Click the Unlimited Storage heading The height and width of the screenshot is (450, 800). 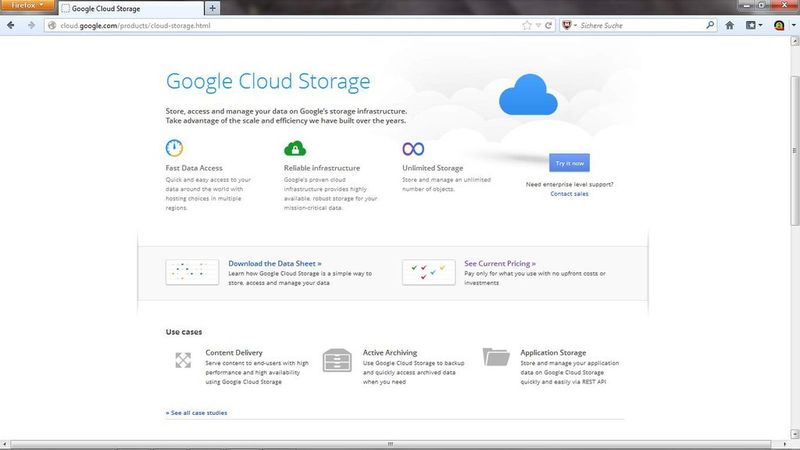[433, 168]
